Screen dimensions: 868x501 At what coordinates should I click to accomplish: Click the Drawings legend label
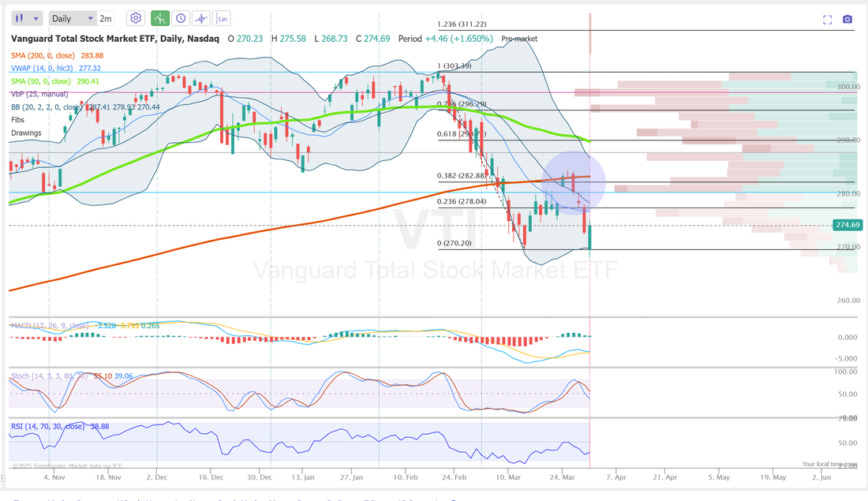(26, 133)
